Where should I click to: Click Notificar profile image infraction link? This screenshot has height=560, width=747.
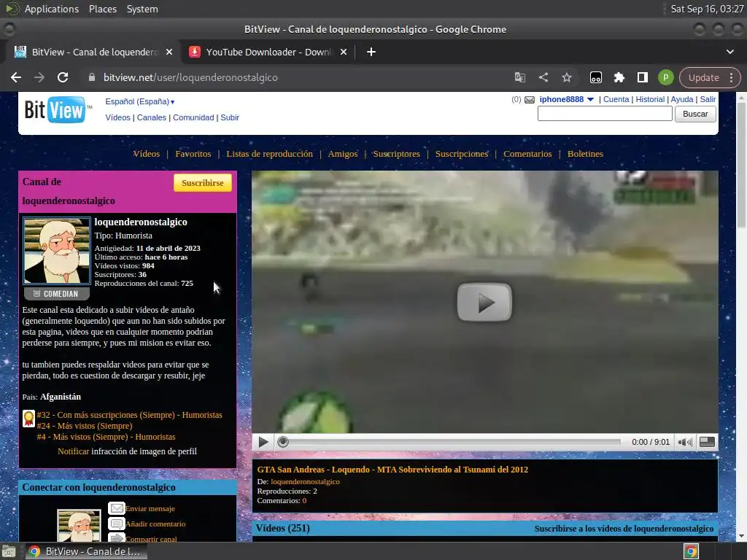(74, 451)
